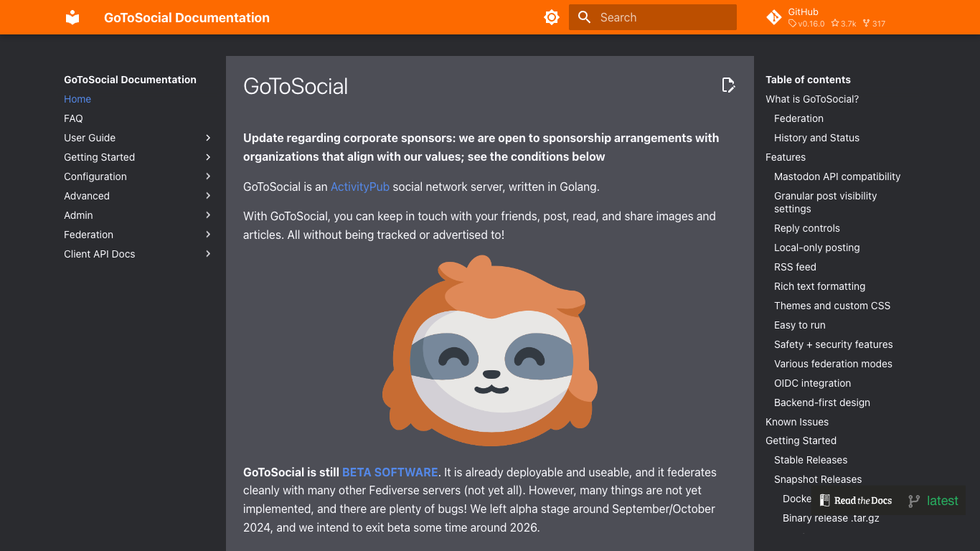Open the GitHub repository link
This screenshot has width=980, height=551.
tap(826, 17)
